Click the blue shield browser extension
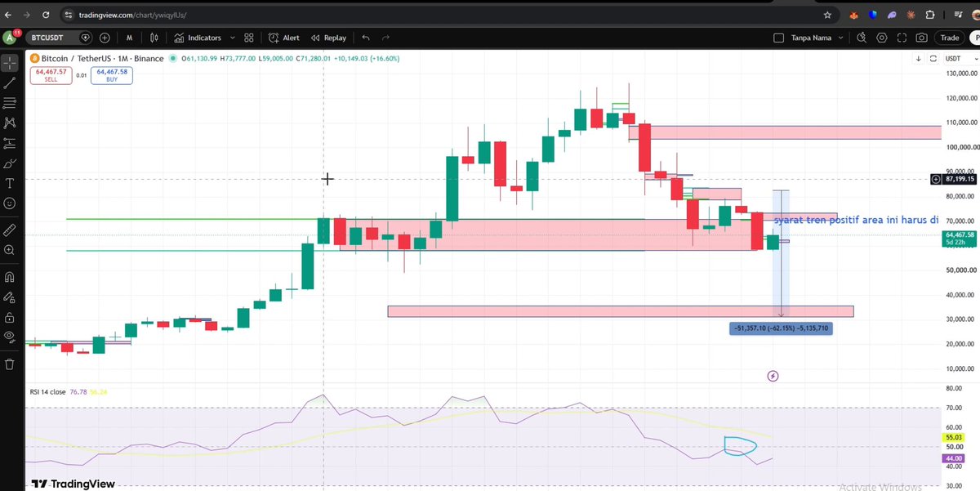This screenshot has width=980, height=491. click(873, 15)
